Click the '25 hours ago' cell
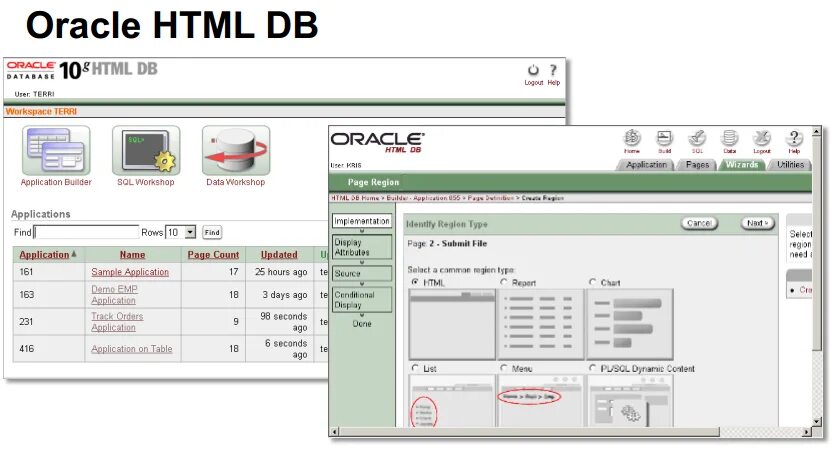 coord(281,272)
